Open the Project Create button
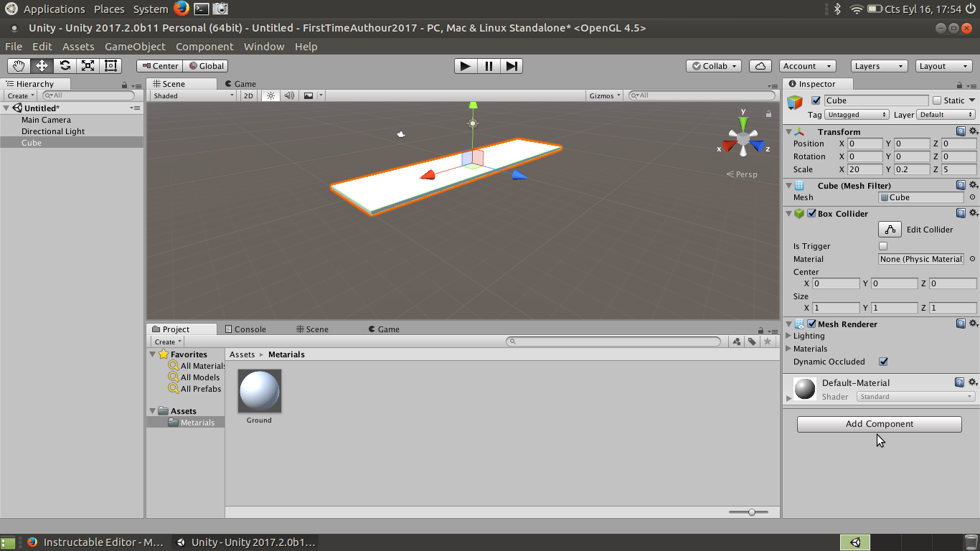 click(168, 342)
